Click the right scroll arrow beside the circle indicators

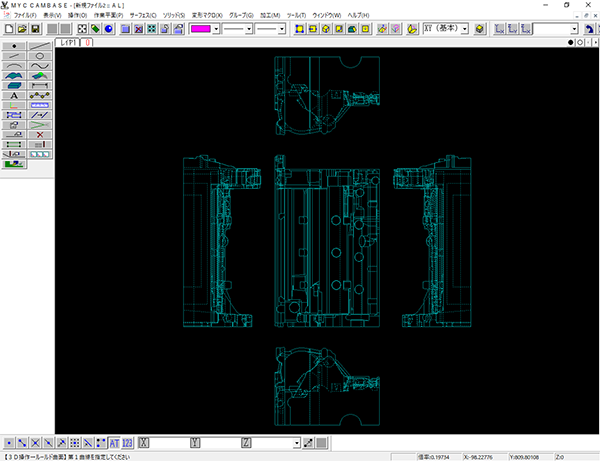(x=595, y=42)
